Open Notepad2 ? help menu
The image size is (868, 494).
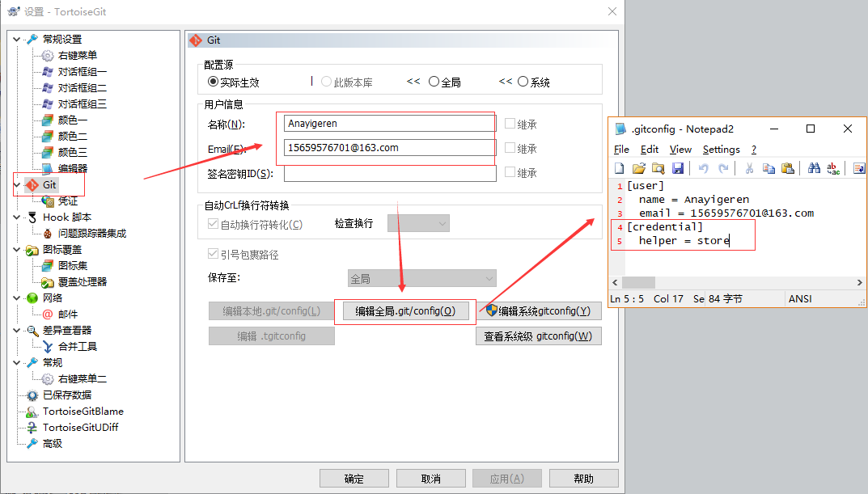tap(754, 150)
